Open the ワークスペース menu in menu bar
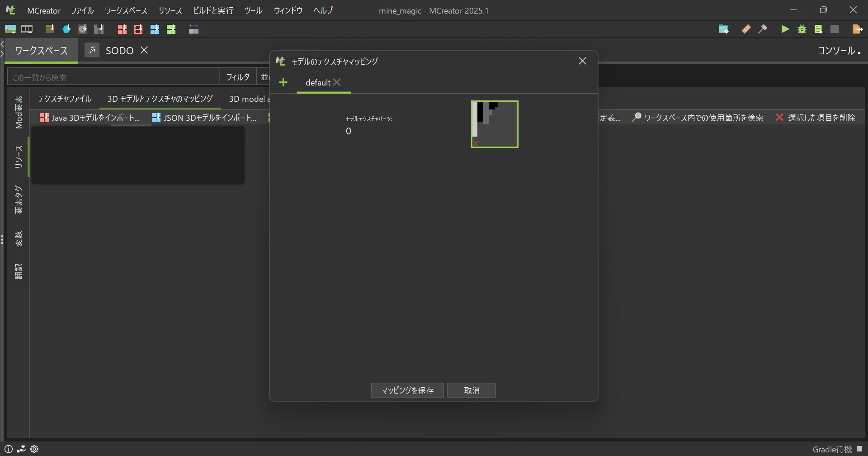 [126, 10]
